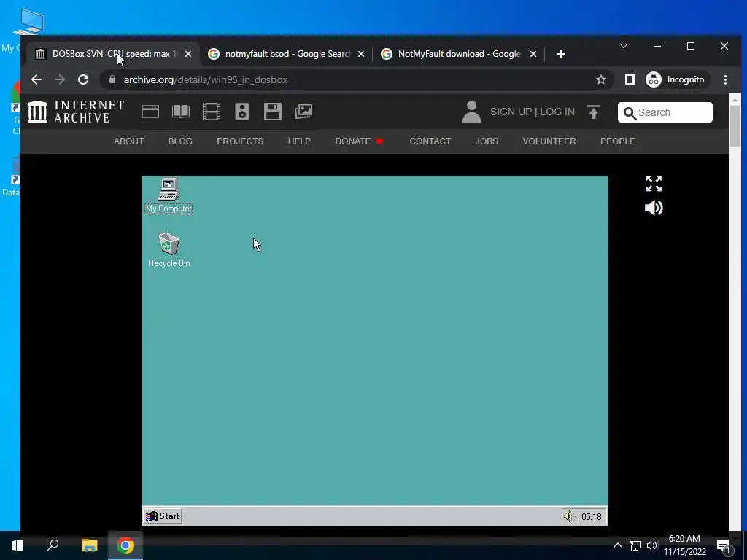
Task: Switch to NotMyFault download Google tab
Action: coord(459,54)
